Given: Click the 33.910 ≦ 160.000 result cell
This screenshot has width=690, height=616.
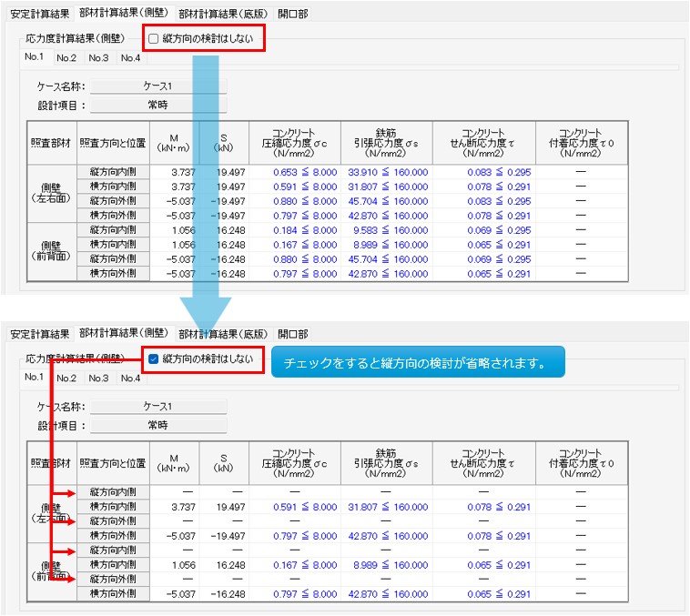Looking at the screenshot, I should point(387,172).
